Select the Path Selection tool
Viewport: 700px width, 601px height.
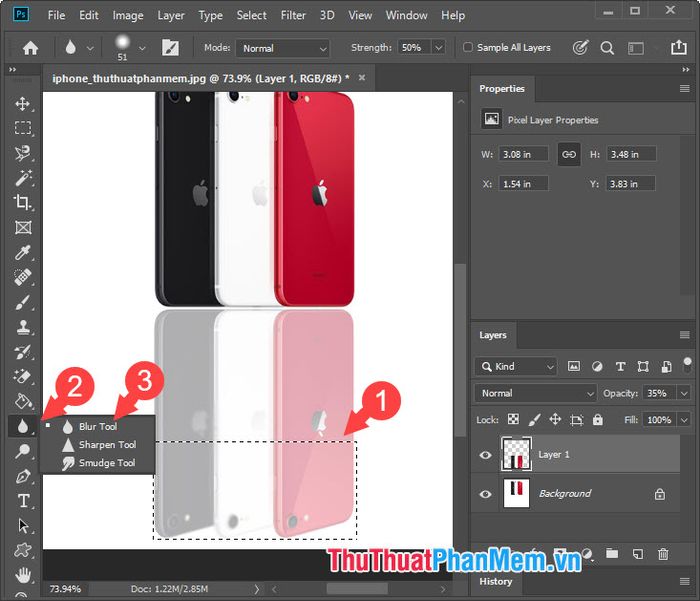(x=23, y=526)
